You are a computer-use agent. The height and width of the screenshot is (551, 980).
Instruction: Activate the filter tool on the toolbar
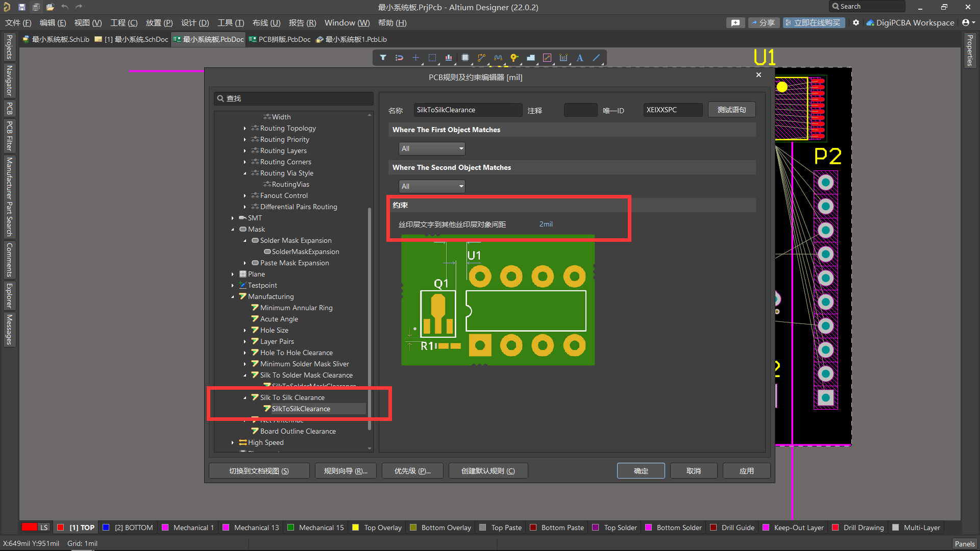click(383, 58)
